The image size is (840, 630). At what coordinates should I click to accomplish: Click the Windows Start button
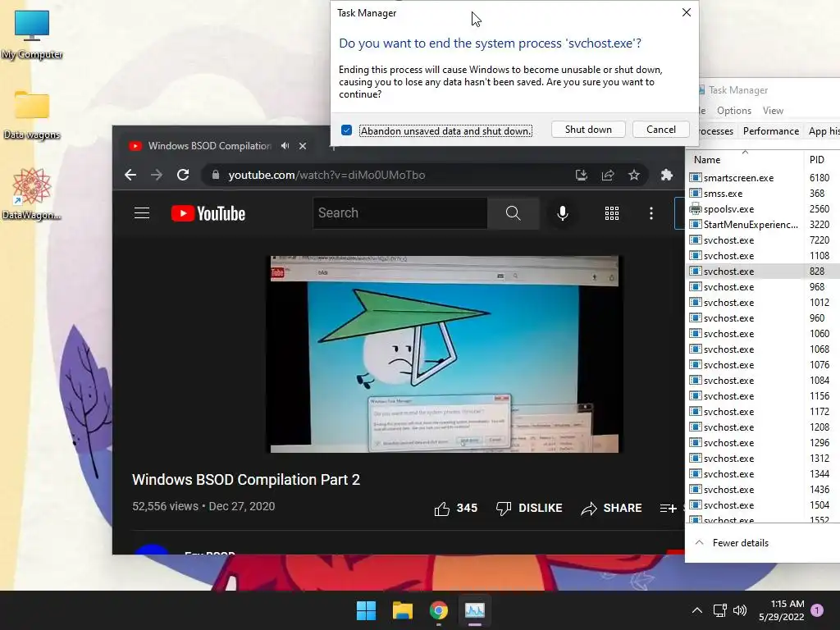click(x=367, y=610)
